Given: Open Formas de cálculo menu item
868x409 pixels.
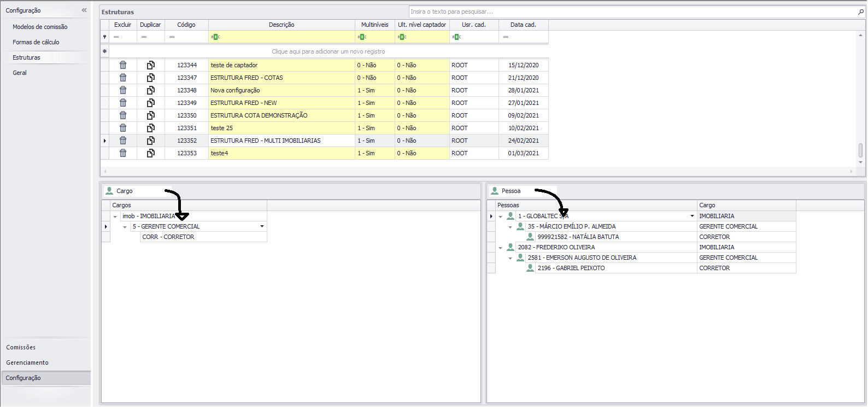Looking at the screenshot, I should [x=36, y=42].
